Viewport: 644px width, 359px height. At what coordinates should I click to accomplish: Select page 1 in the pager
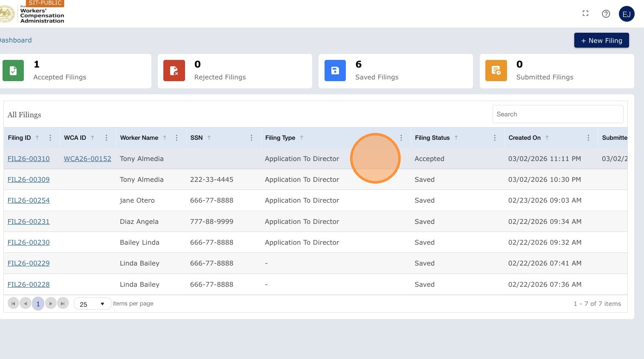(x=38, y=304)
